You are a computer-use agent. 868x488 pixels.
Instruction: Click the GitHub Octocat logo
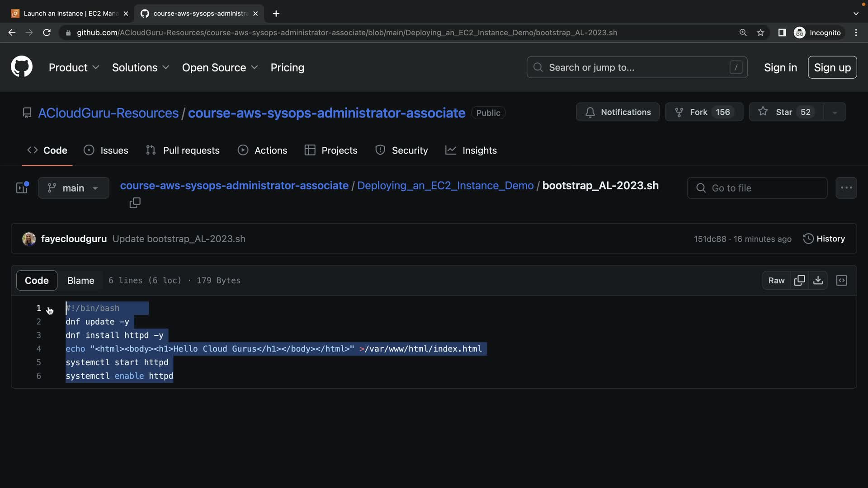pos(21,67)
